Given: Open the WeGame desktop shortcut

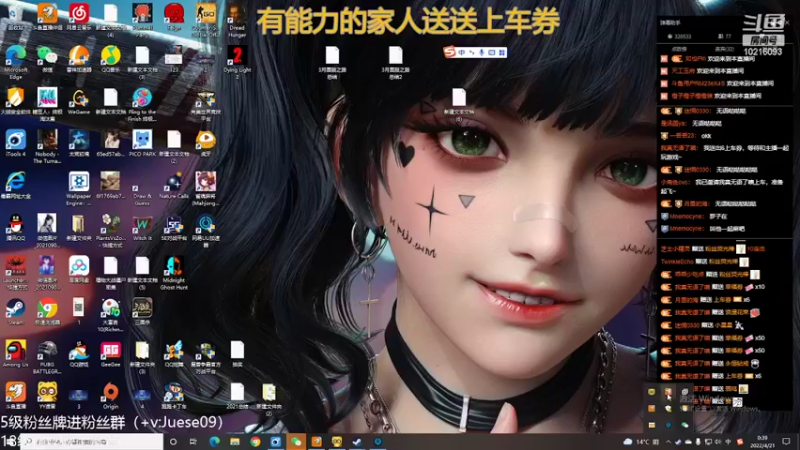Looking at the screenshot, I should point(79,101).
